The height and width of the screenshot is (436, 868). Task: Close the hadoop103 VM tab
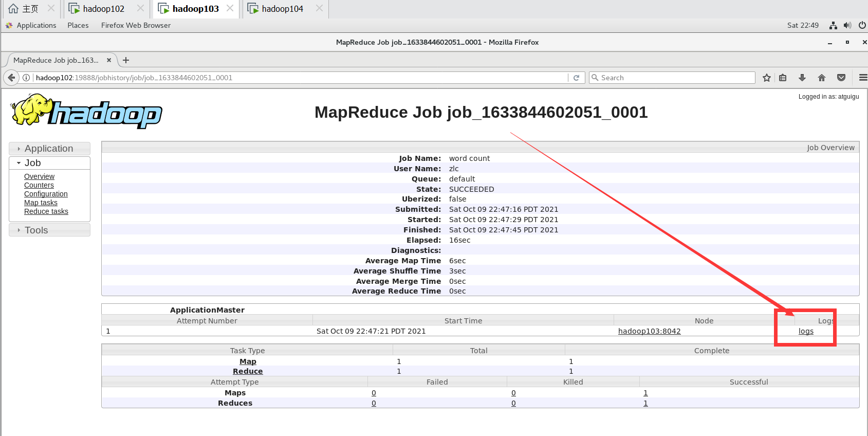click(x=230, y=8)
